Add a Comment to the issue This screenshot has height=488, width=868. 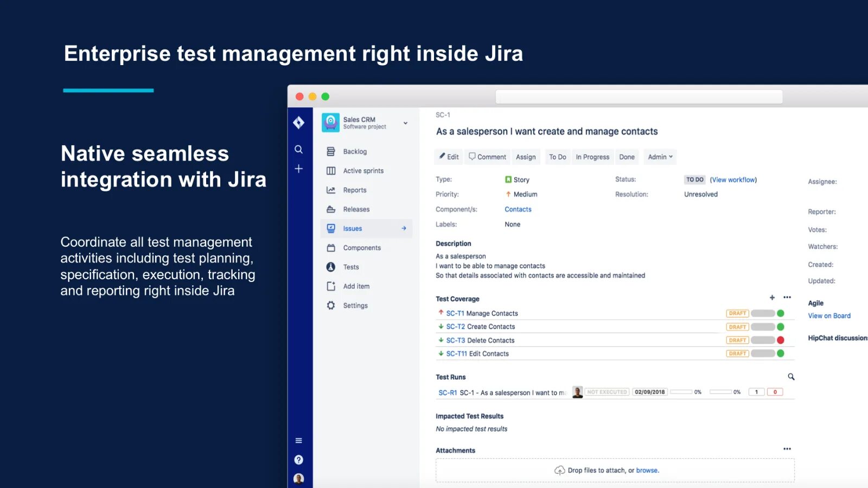point(487,157)
